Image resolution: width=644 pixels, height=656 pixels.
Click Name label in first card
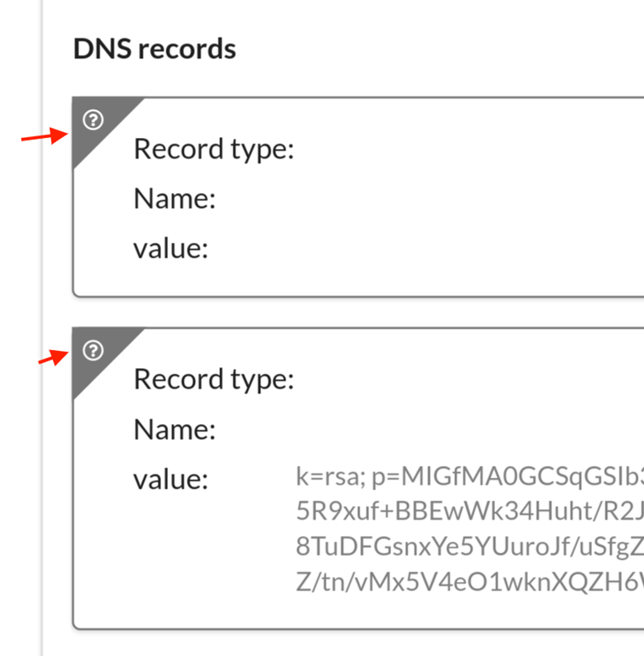click(175, 199)
